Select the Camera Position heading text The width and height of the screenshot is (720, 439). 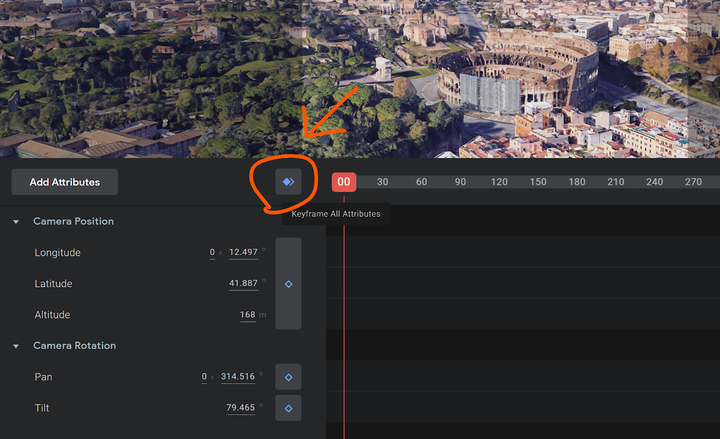[73, 221]
